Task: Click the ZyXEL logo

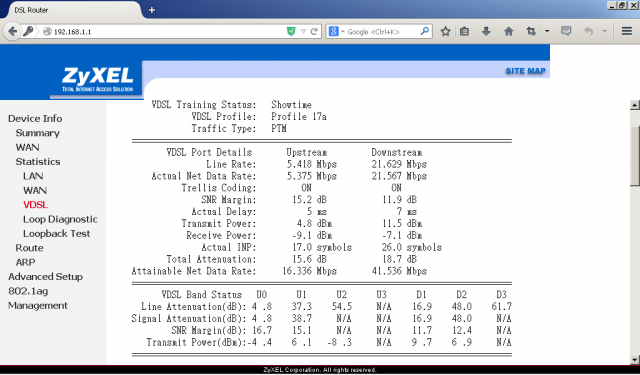Action: click(x=97, y=79)
